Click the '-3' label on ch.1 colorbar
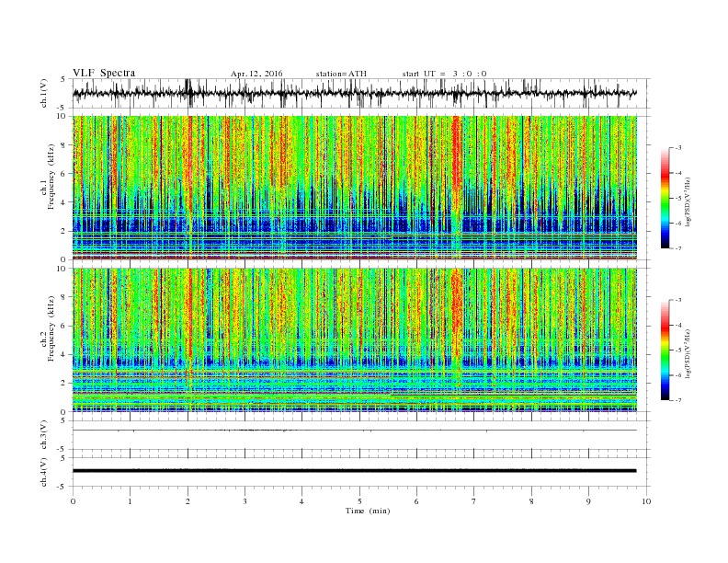 (677, 148)
